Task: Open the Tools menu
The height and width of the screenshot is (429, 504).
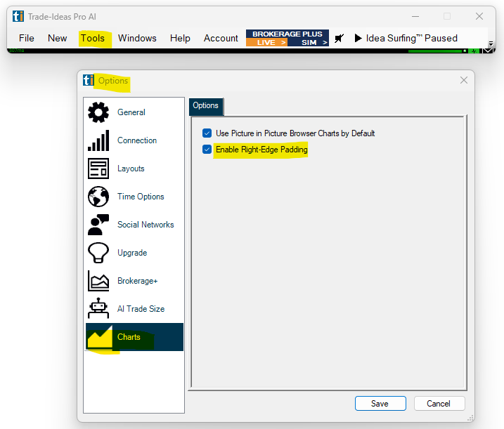Action: (92, 39)
